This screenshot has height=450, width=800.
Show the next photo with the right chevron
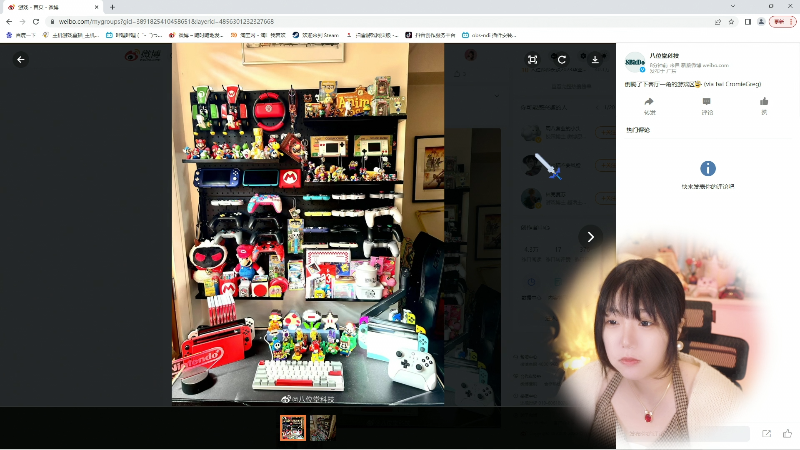tap(590, 237)
